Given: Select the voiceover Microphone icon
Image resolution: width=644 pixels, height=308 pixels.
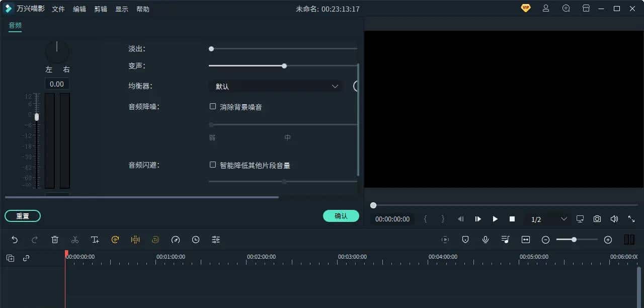Looking at the screenshot, I should 485,240.
